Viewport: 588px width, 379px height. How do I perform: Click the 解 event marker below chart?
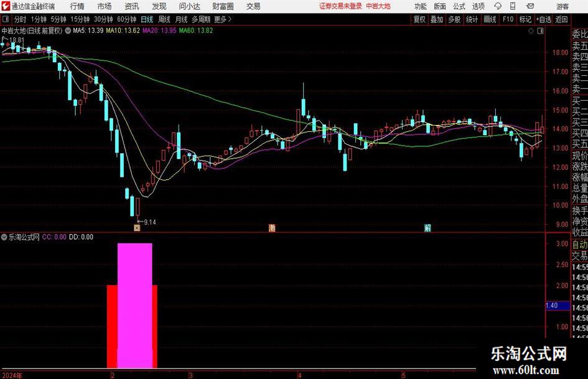pos(427,228)
